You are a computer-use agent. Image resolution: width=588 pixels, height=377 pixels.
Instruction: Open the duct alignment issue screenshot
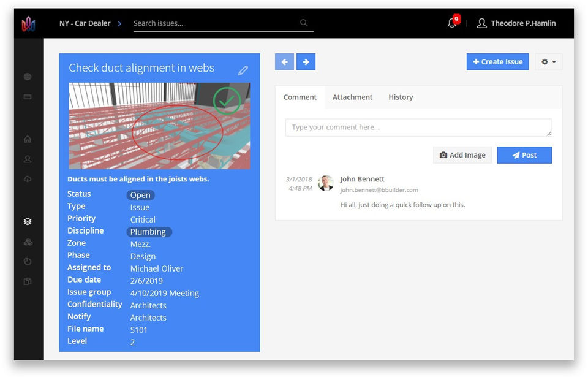coord(159,126)
